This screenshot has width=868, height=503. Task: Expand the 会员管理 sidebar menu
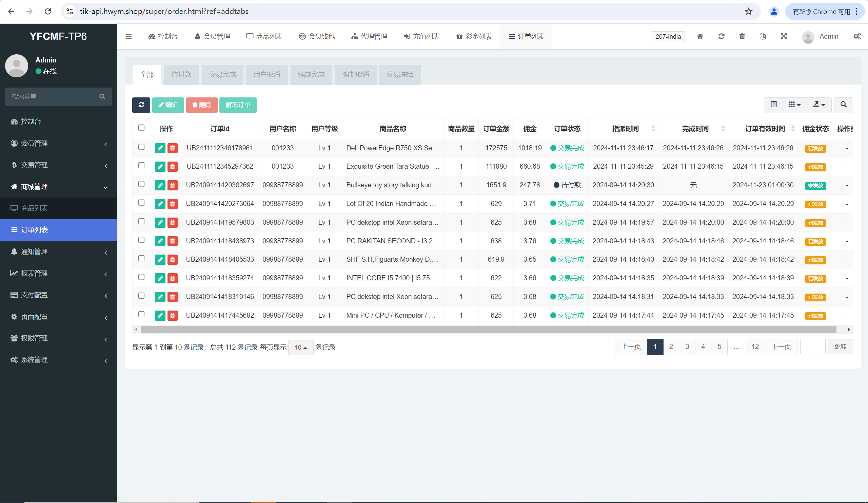click(x=58, y=144)
